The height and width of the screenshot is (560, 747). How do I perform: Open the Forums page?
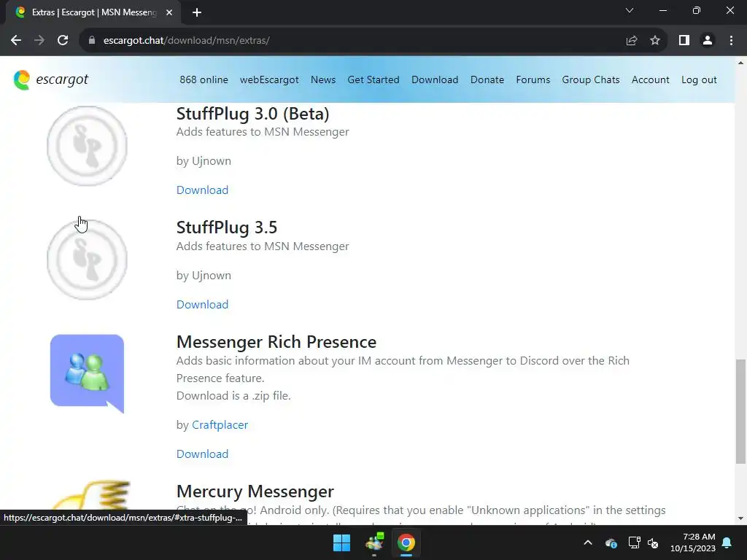[533, 79]
